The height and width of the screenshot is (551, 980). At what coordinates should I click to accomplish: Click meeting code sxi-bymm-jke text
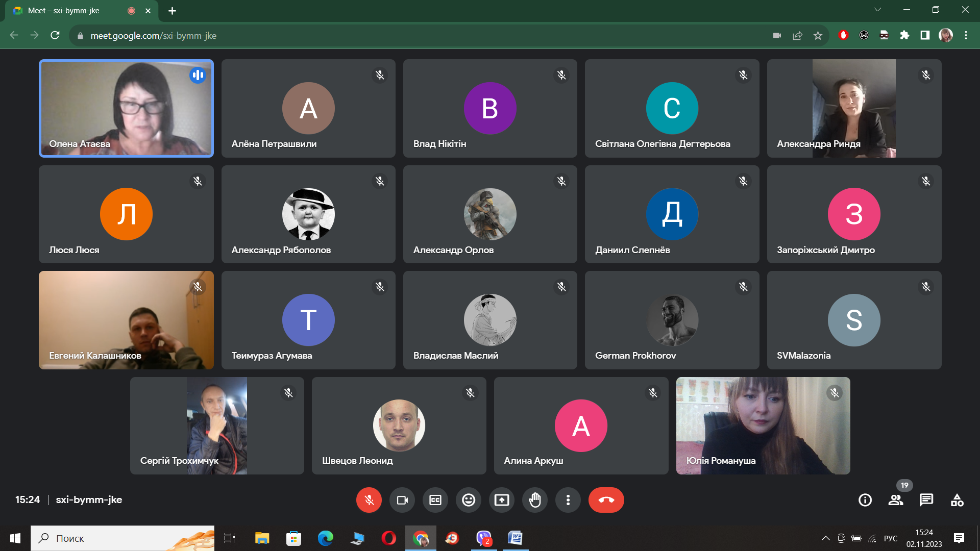point(89,499)
